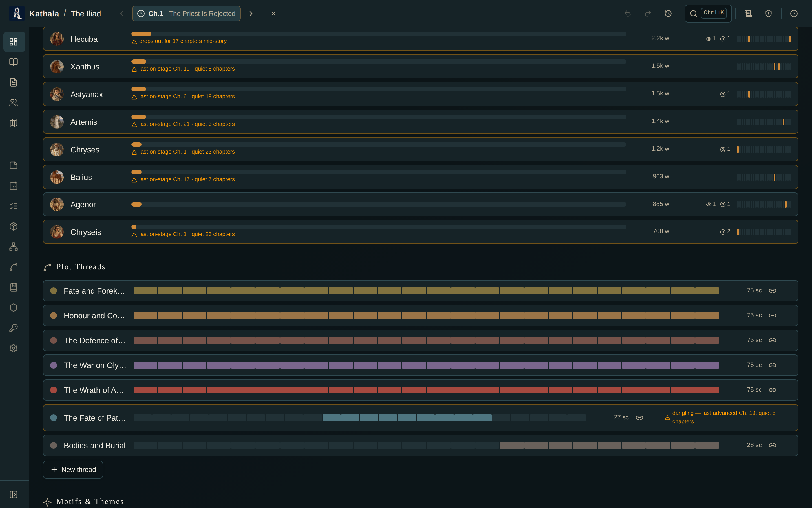Collapse the sidebar panel toggle
The height and width of the screenshot is (508, 812).
coord(14,494)
